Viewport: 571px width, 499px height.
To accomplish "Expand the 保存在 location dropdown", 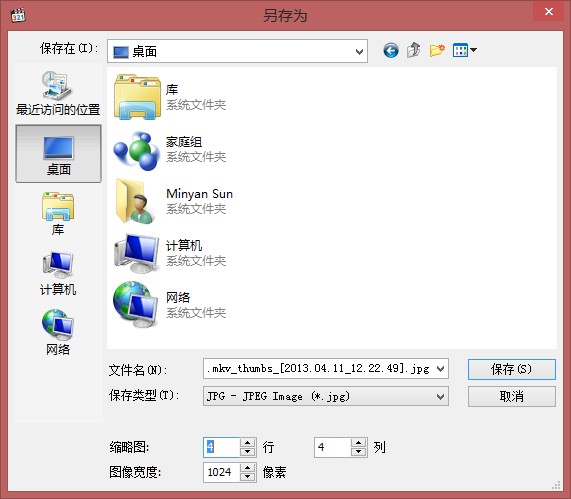I will click(359, 51).
